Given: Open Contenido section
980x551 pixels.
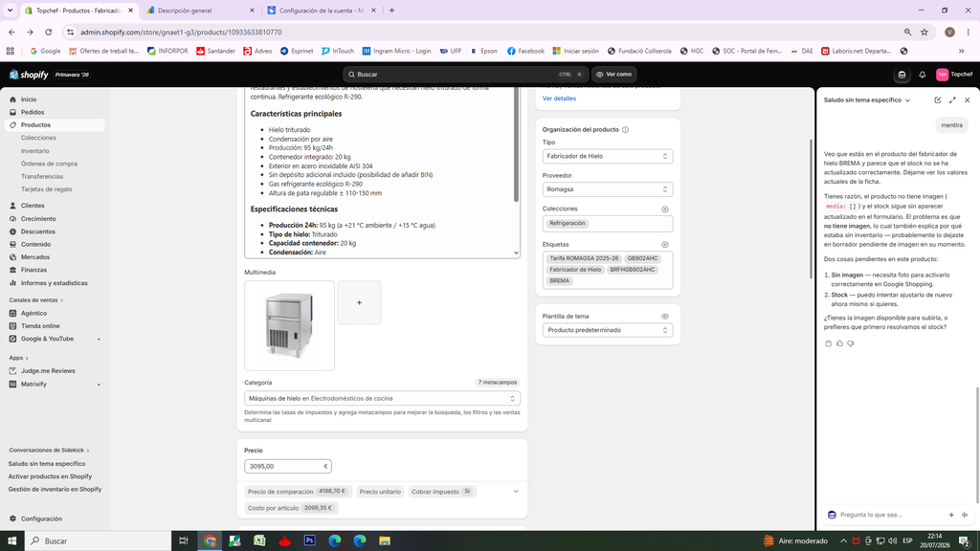Looking at the screenshot, I should pos(35,244).
